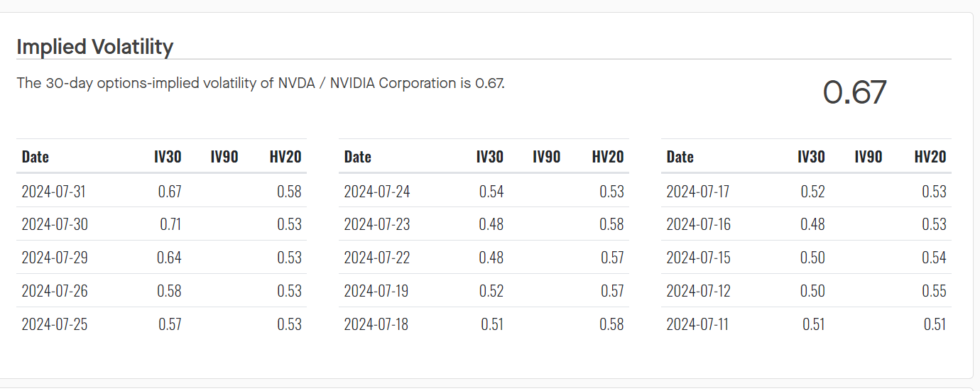Click the 2024-07-23 row date
The height and width of the screenshot is (391, 980).
point(376,225)
